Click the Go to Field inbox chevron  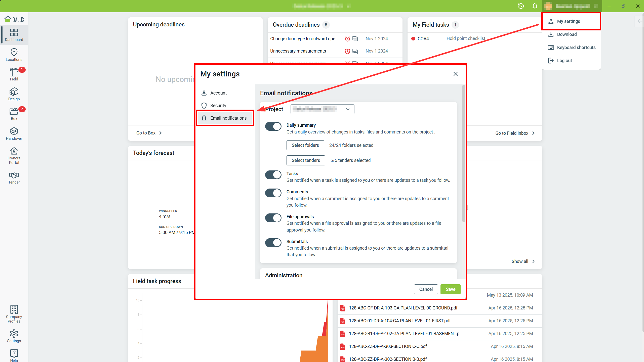pyautogui.click(x=533, y=133)
